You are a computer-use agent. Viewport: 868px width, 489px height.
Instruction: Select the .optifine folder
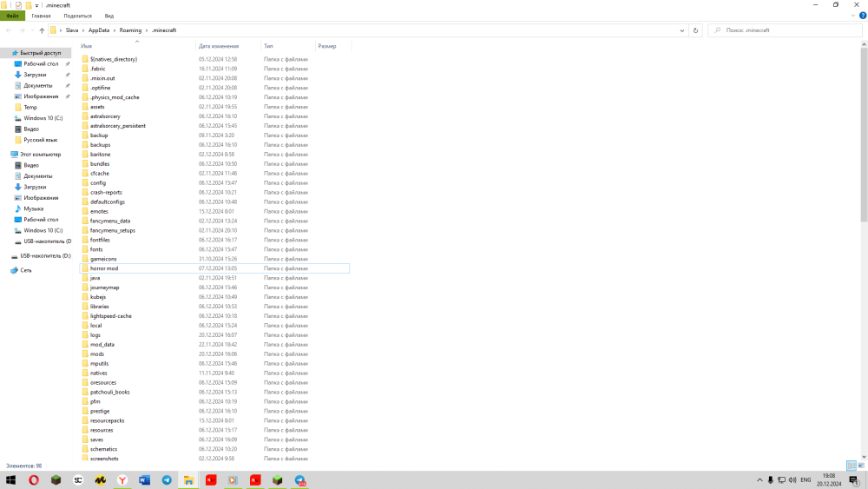[x=100, y=88]
